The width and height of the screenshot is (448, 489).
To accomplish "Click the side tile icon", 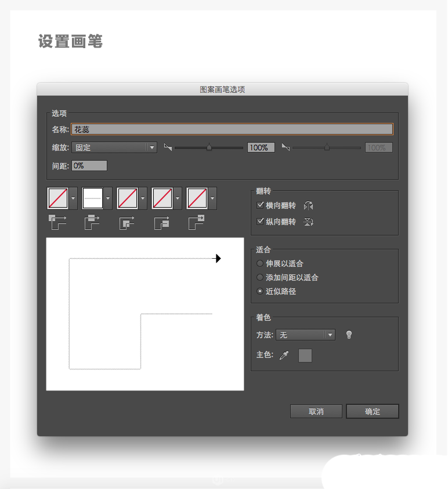I will (x=92, y=222).
